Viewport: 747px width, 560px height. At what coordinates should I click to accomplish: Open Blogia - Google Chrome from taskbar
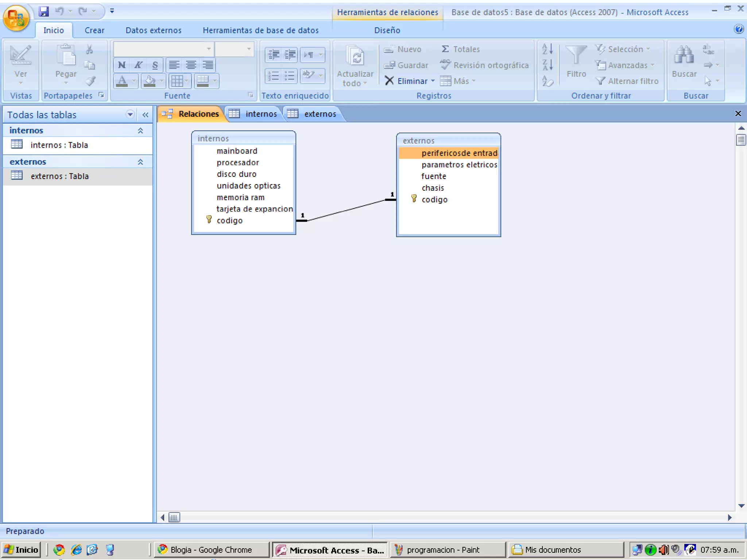pos(211,549)
